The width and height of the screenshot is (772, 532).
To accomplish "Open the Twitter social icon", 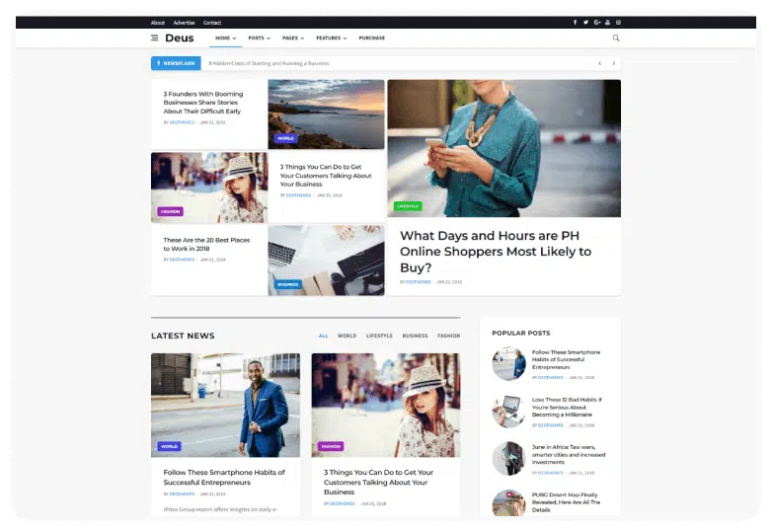I will coord(585,22).
